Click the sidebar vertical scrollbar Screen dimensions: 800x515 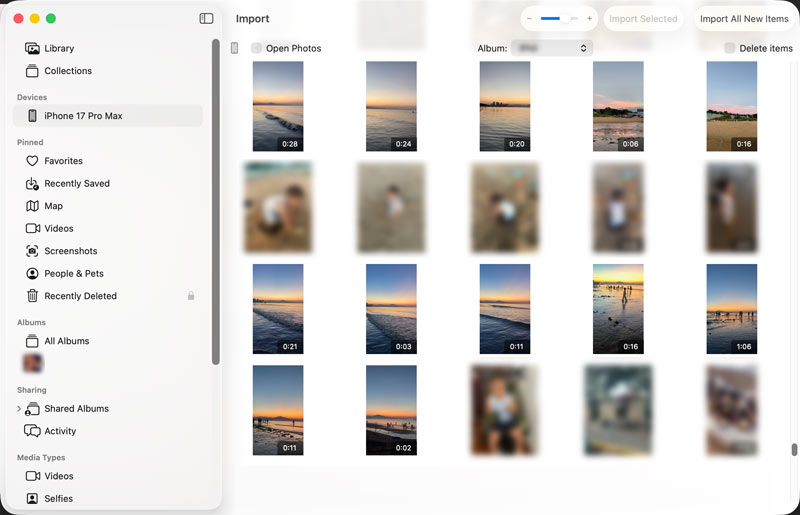[x=216, y=202]
